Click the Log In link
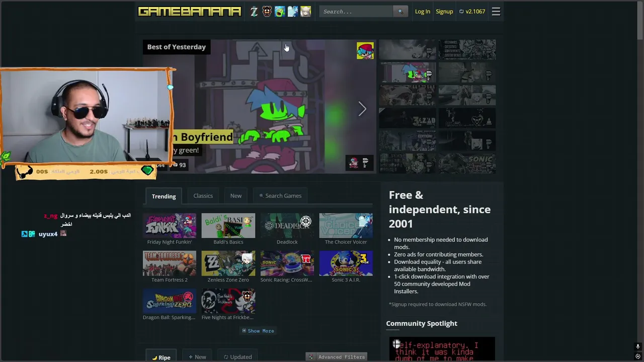This screenshot has width=644, height=362. [x=423, y=12]
